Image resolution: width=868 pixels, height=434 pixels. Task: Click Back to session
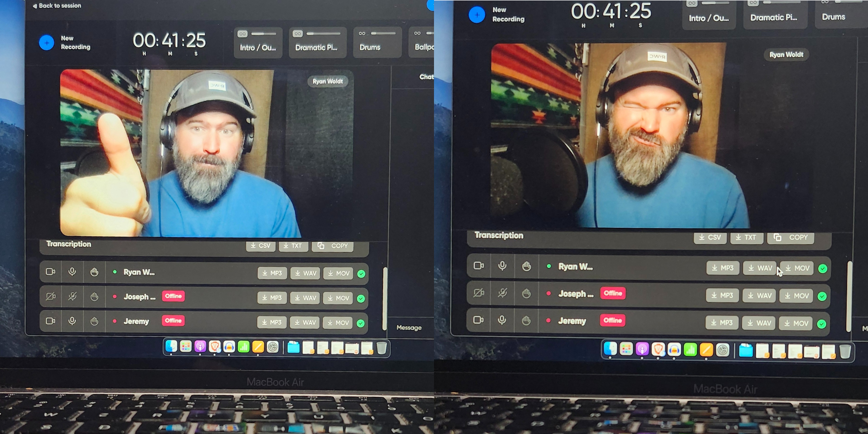point(56,6)
